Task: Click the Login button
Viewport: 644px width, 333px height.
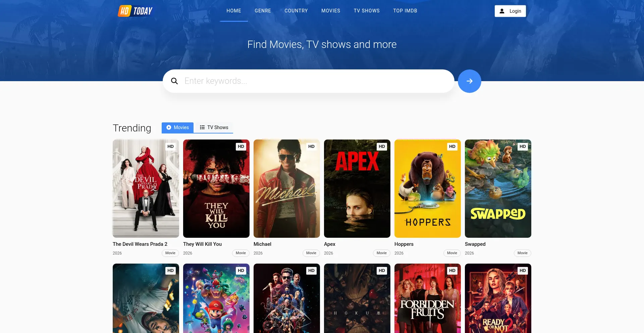Action: [x=510, y=11]
